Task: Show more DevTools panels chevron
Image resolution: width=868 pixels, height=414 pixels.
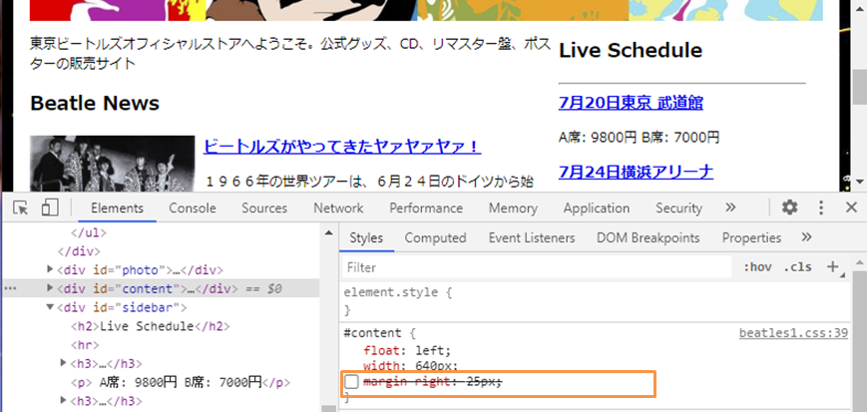Action: click(x=730, y=207)
